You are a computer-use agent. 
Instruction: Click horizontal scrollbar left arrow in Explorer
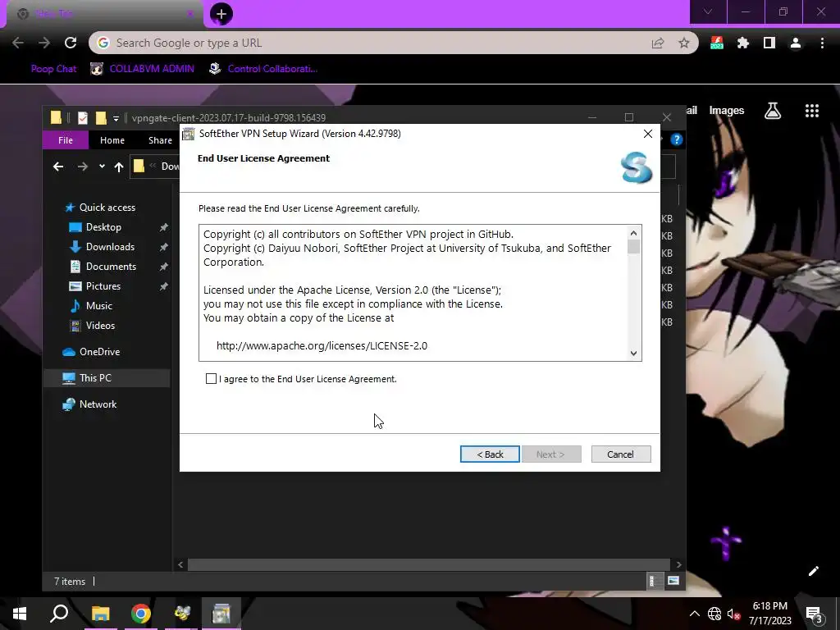click(180, 564)
